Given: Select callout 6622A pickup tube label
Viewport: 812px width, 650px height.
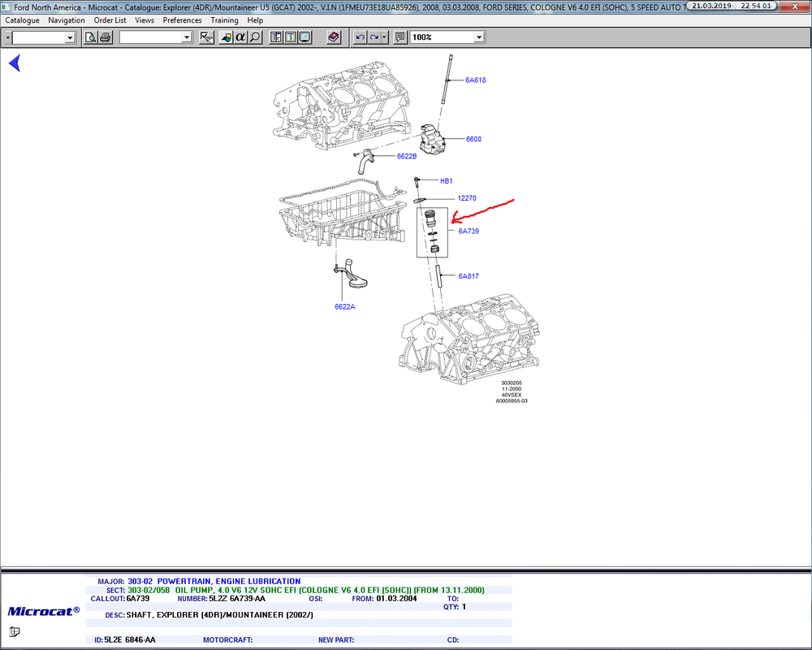Looking at the screenshot, I should (x=345, y=307).
